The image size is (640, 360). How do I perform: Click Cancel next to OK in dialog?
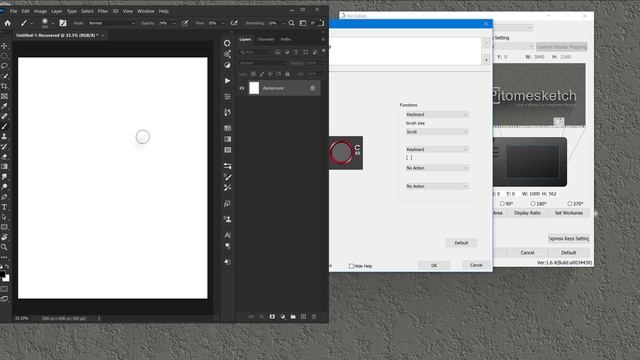(x=476, y=265)
